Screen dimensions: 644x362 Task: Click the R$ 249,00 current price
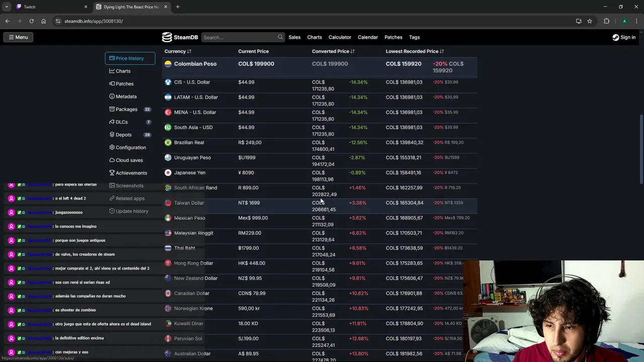pyautogui.click(x=250, y=142)
